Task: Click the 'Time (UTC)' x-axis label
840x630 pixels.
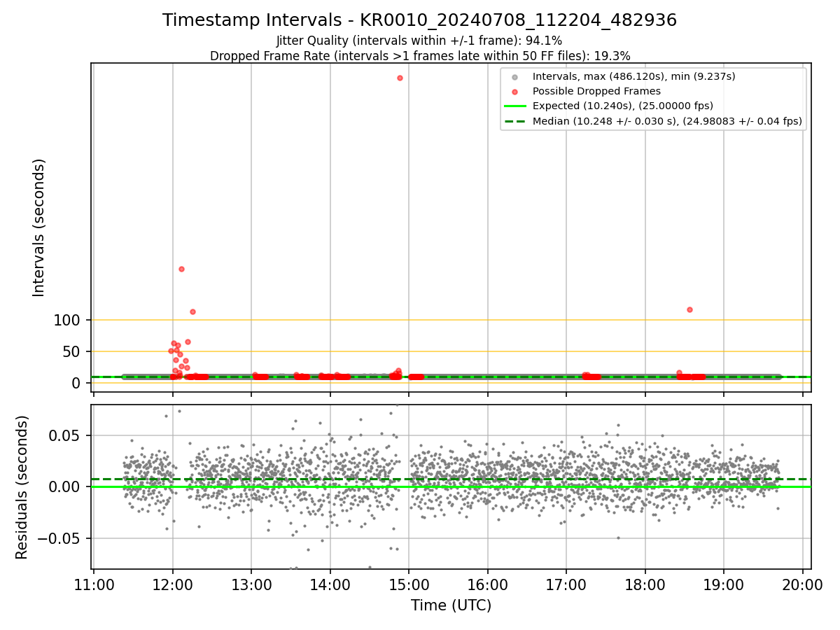Action: click(451, 605)
